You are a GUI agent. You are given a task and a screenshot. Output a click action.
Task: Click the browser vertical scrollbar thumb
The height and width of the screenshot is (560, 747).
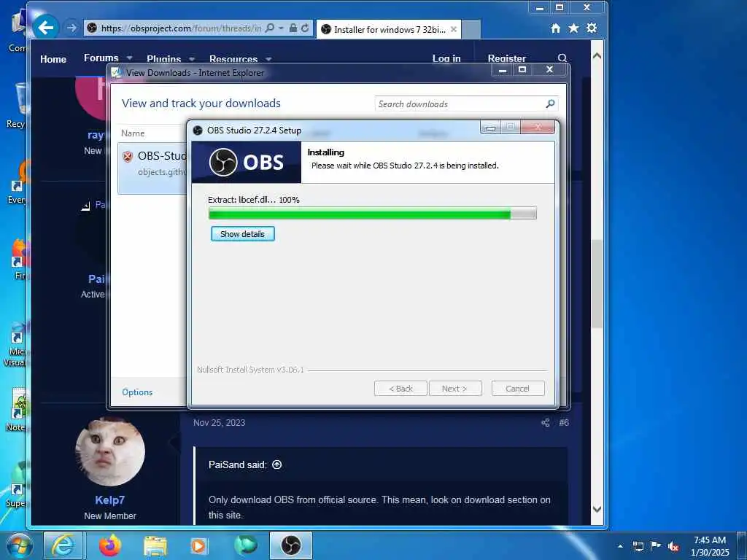[597, 284]
